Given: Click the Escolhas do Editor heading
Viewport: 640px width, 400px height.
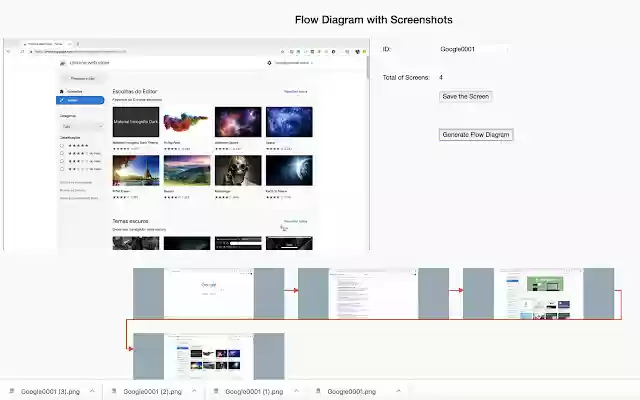Looking at the screenshot, I should click(135, 91).
